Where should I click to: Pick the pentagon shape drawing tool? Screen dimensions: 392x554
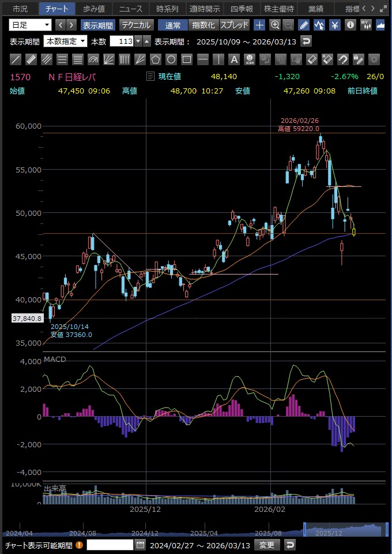pyautogui.click(x=156, y=59)
